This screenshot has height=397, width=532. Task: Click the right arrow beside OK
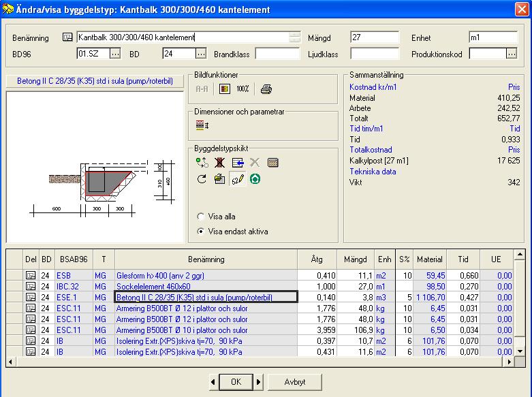[259, 382]
